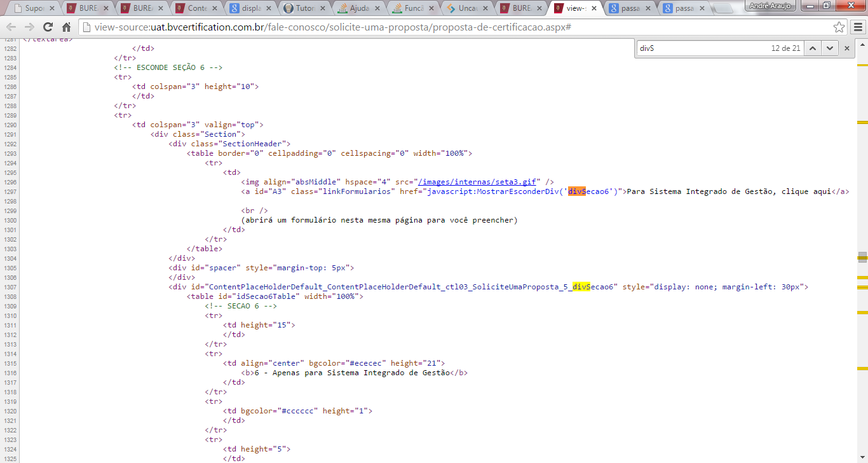Image resolution: width=868 pixels, height=463 pixels.
Task: Close the Funçã tab
Action: point(431,9)
